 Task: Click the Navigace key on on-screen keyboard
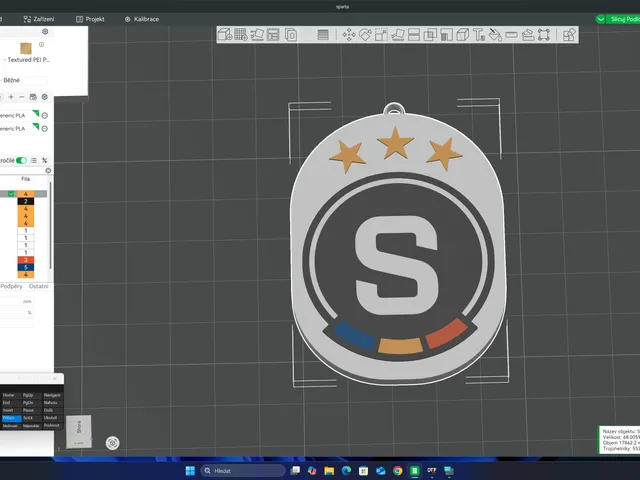[x=52, y=395]
